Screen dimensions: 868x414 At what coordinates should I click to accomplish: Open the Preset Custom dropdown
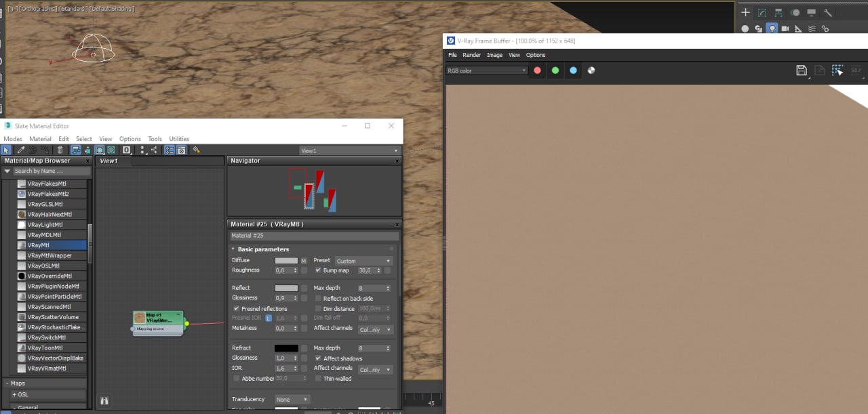(363, 261)
